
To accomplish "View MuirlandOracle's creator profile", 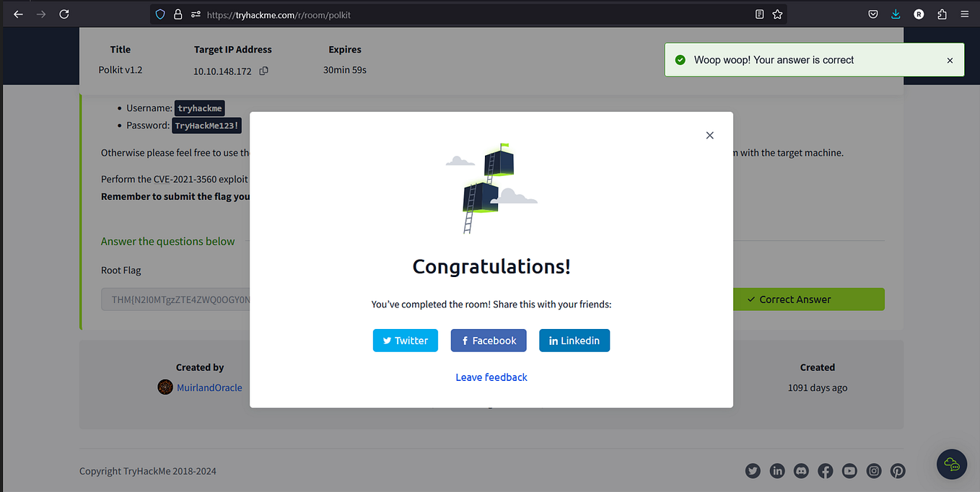I will point(209,387).
